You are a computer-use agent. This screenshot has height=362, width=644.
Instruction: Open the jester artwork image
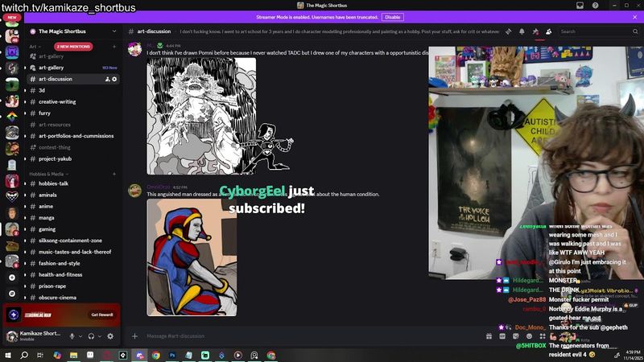click(192, 257)
